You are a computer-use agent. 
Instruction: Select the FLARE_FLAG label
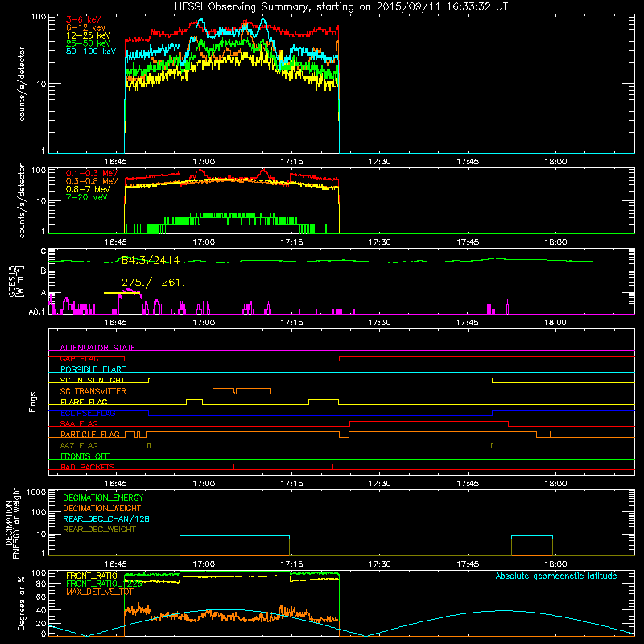pos(84,402)
